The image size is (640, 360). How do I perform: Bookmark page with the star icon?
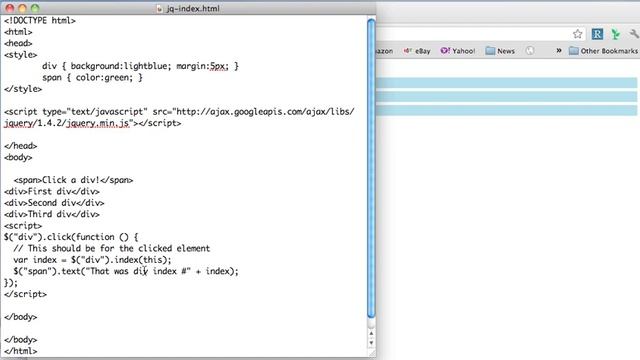coord(577,34)
